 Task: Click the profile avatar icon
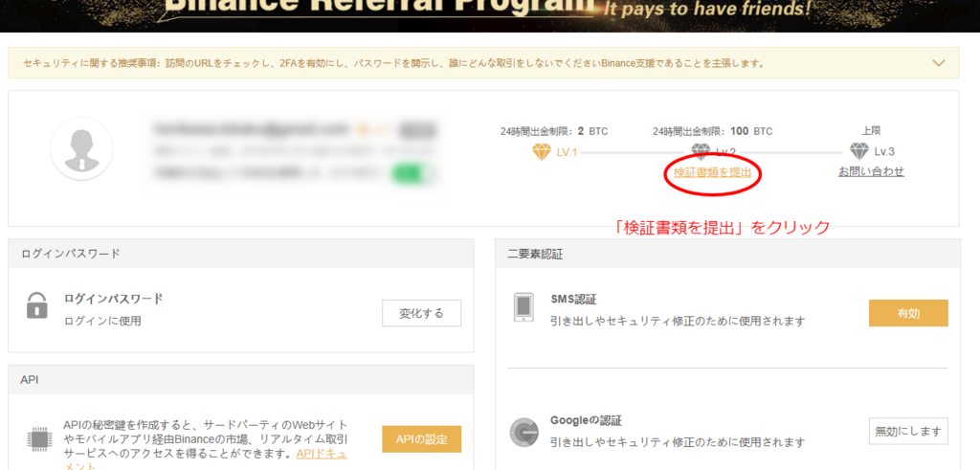(81, 149)
